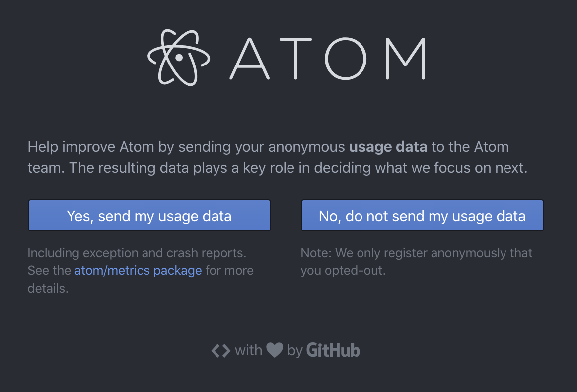The image size is (577, 392).
Task: Click the letter M in the ATOM wordmark
Action: pyautogui.click(x=406, y=59)
